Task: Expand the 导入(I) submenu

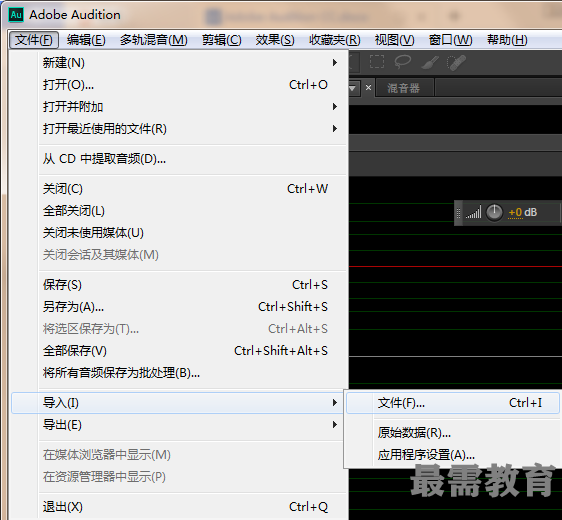Action: coord(177,403)
